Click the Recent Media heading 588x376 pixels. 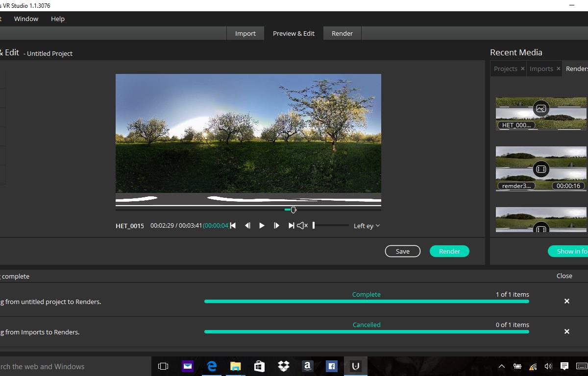point(516,52)
